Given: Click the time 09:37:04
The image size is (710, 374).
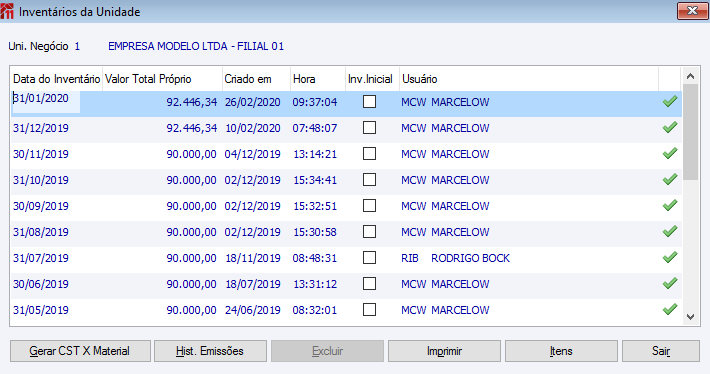Looking at the screenshot, I should [x=315, y=102].
